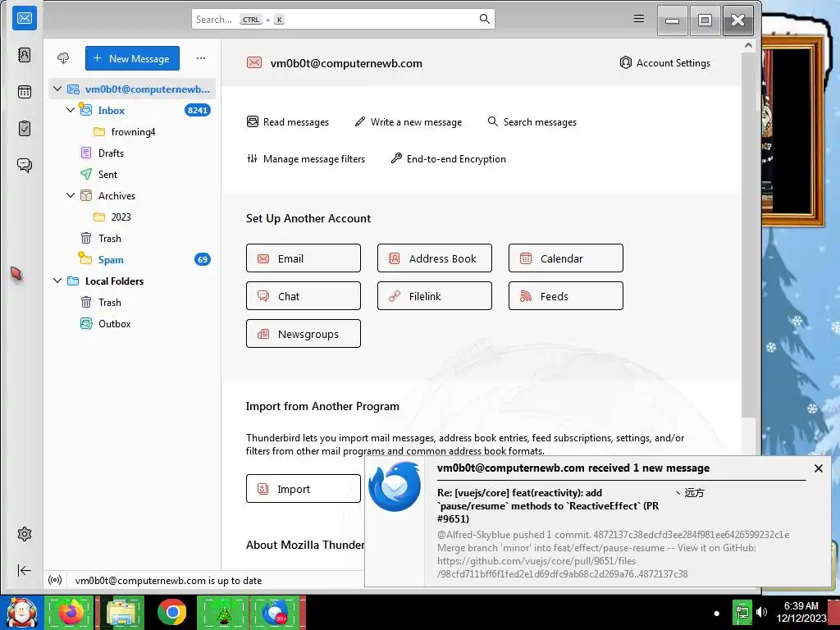Collapse the vm0b0t account tree
The height and width of the screenshot is (630, 840).
pos(57,89)
